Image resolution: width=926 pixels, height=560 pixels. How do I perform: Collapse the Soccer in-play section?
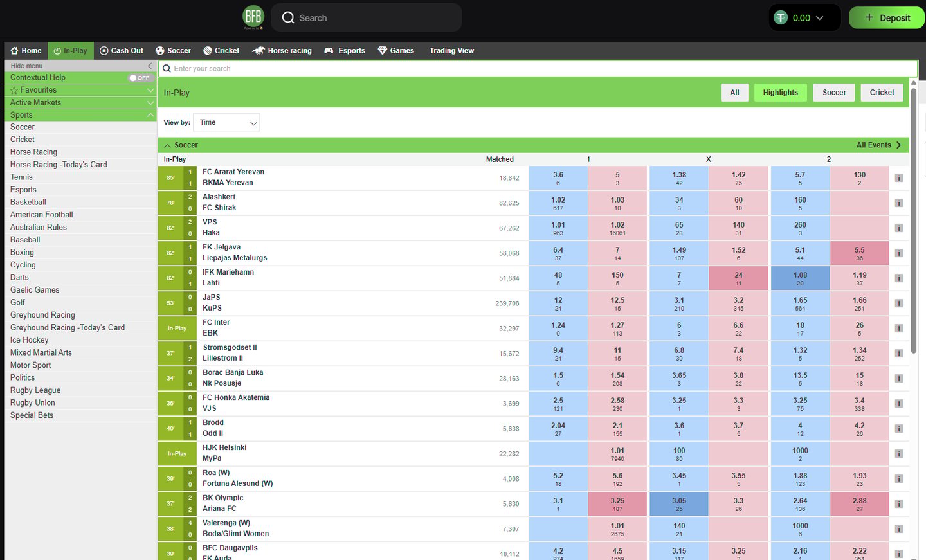click(167, 145)
